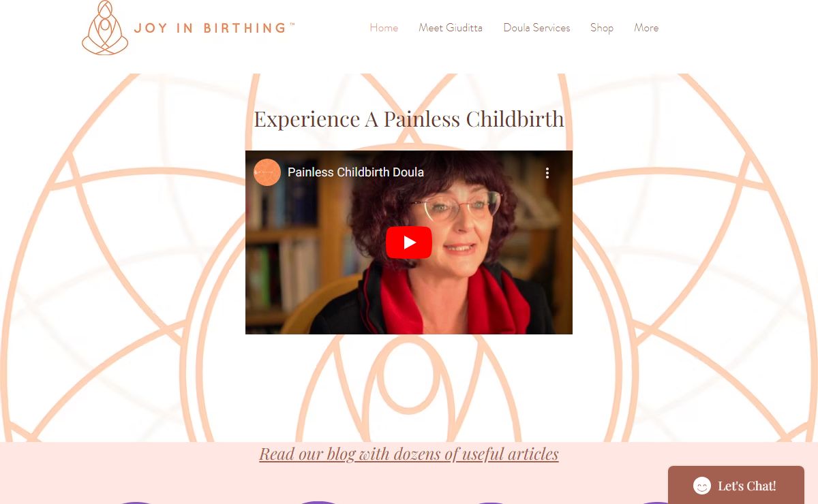Click the smiley face chat icon
Viewport: 818px width, 504px height.
pyautogui.click(x=702, y=486)
